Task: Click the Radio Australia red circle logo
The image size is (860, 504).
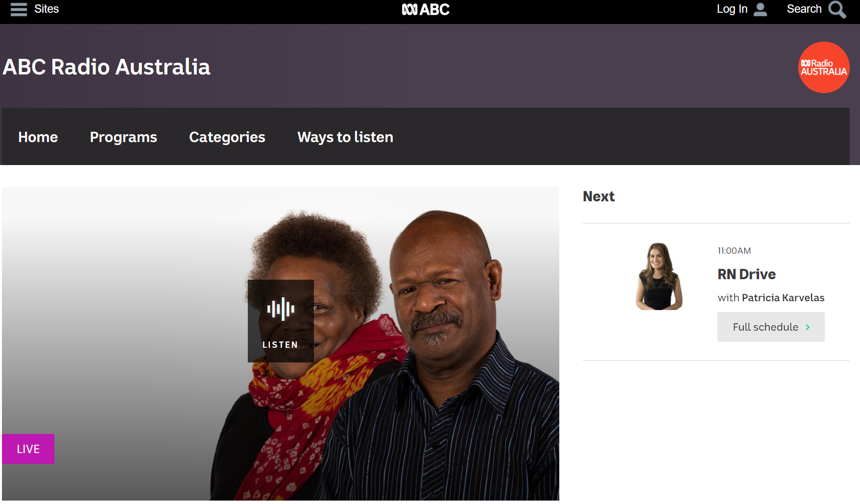Action: (x=824, y=67)
